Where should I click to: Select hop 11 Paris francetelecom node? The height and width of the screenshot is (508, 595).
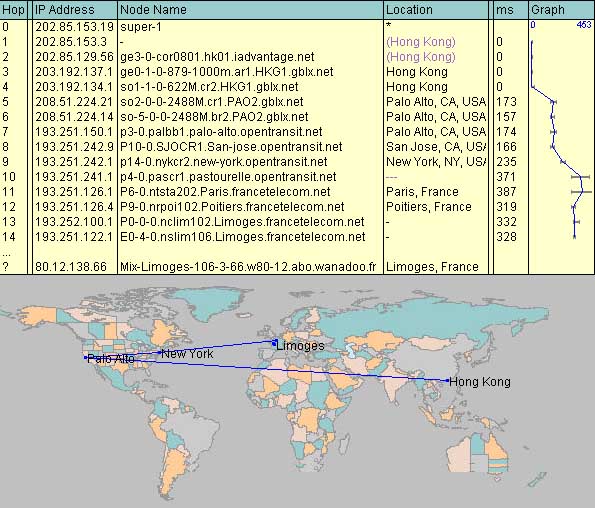[x=225, y=192]
